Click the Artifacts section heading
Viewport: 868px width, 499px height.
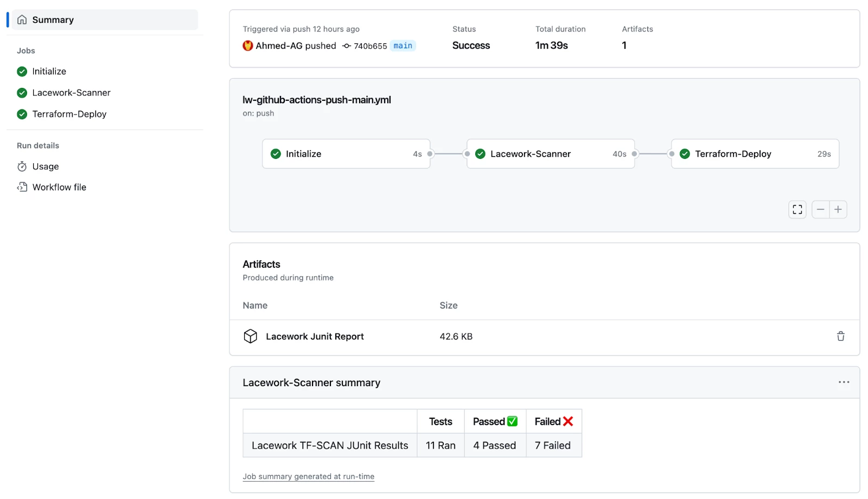(x=261, y=264)
